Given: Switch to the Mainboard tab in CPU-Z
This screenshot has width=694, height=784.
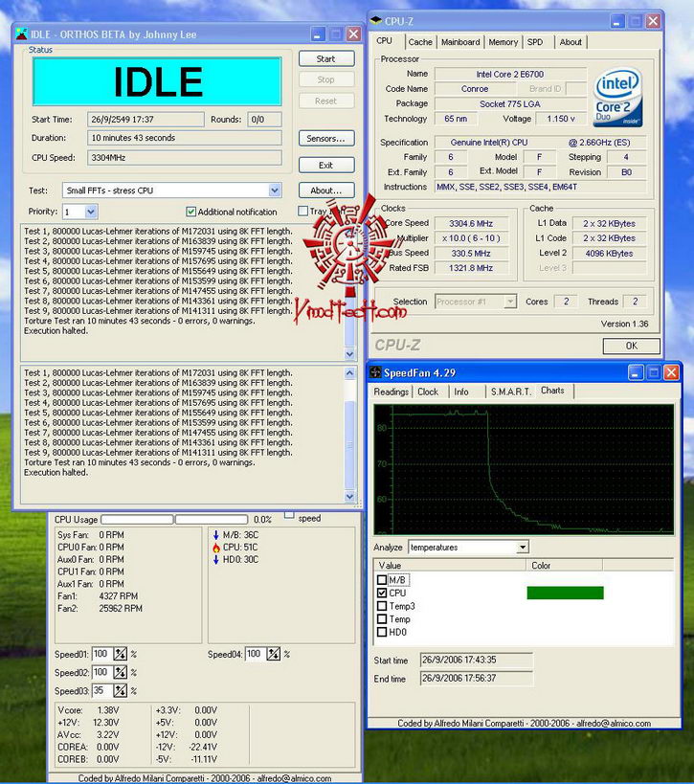Looking at the screenshot, I should (x=460, y=42).
